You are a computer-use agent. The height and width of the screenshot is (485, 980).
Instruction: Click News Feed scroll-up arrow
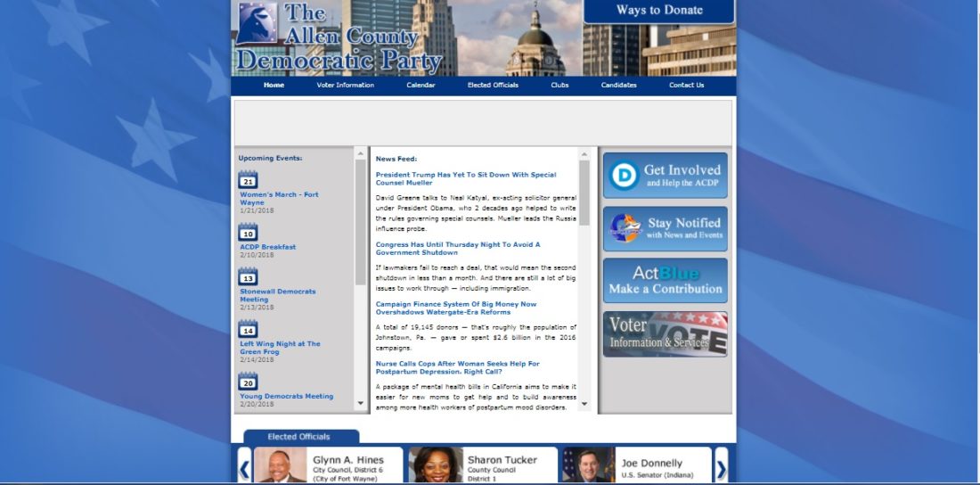584,154
